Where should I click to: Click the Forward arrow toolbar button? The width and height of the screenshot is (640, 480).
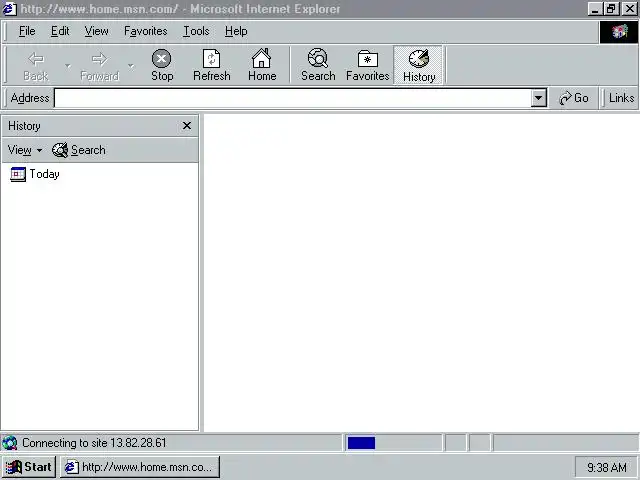point(99,65)
